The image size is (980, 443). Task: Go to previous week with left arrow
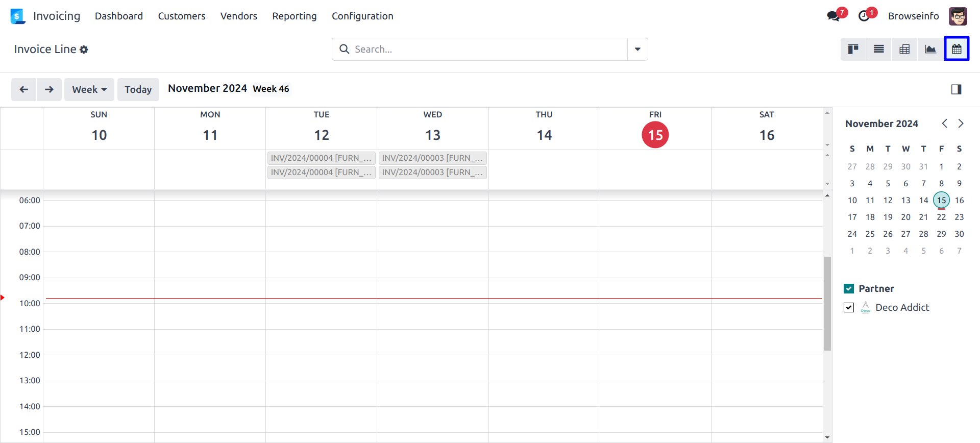[23, 89]
